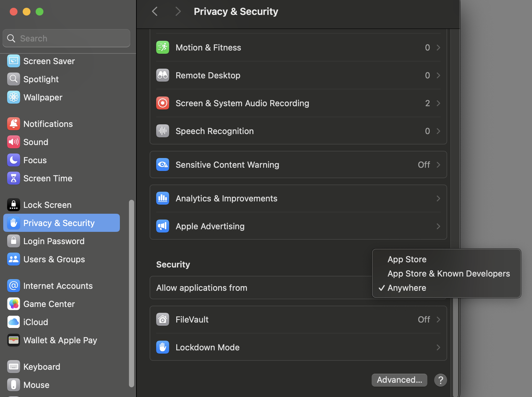Click the help question mark button

tap(441, 380)
